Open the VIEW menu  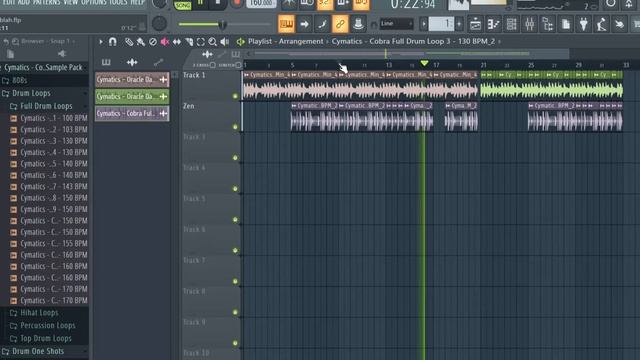[x=71, y=2]
